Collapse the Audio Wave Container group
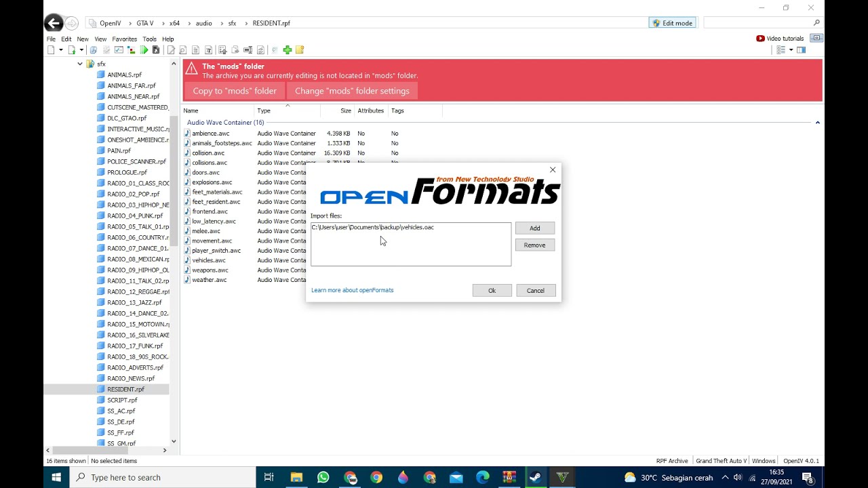Image resolution: width=868 pixels, height=488 pixels. [x=817, y=123]
